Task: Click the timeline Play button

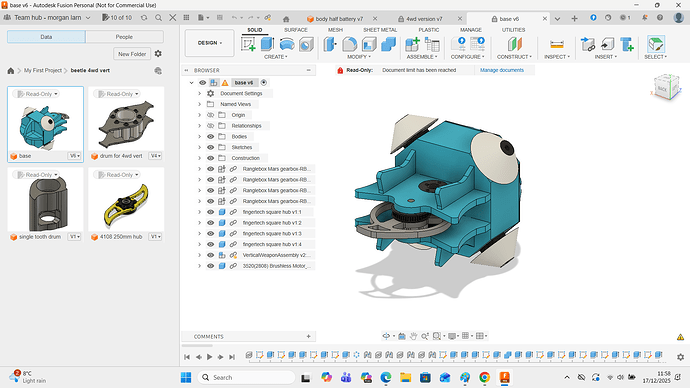Action: point(209,357)
